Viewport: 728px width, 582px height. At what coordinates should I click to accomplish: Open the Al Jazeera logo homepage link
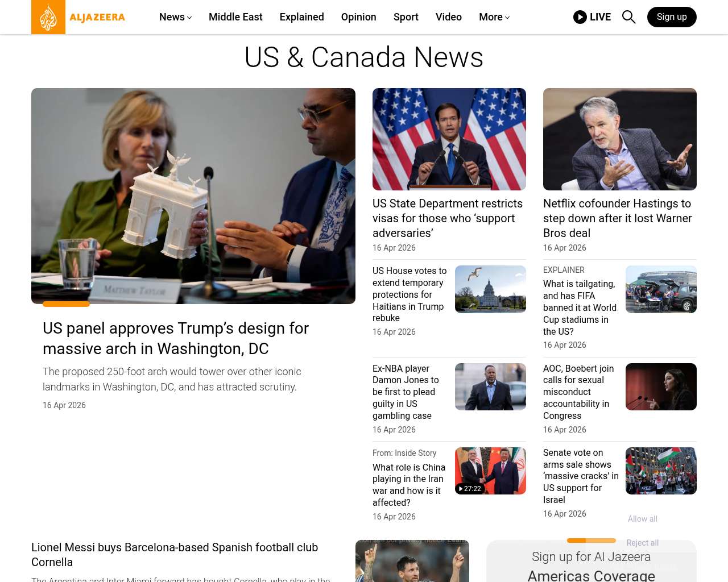click(x=78, y=17)
